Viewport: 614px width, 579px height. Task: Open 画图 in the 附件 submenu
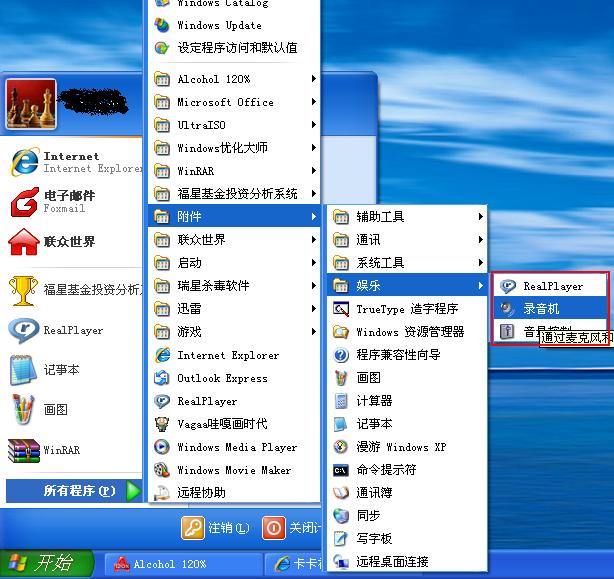pyautogui.click(x=407, y=378)
